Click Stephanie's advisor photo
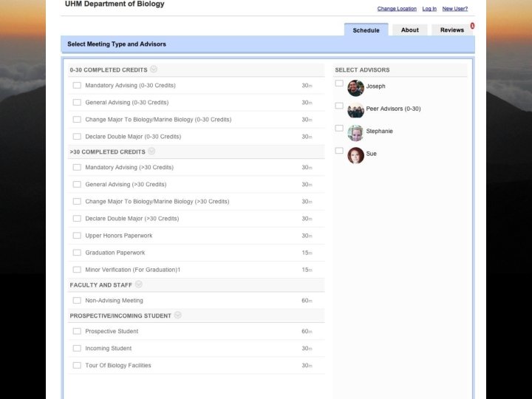The image size is (532, 399). coord(355,133)
